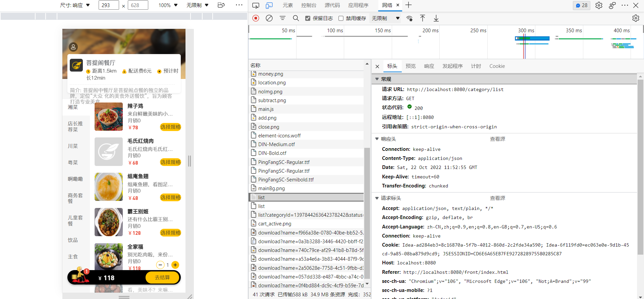Click the feedback people icon in DevTools
The height and width of the screenshot is (299, 644).
pos(612,5)
